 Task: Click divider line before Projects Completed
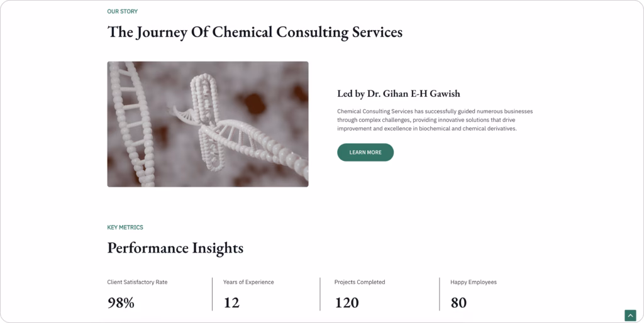tap(320, 294)
